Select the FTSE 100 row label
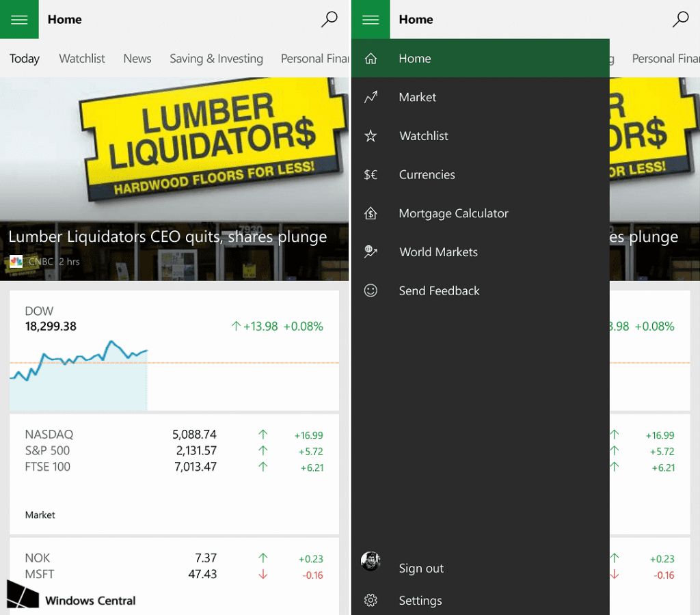 pos(47,467)
